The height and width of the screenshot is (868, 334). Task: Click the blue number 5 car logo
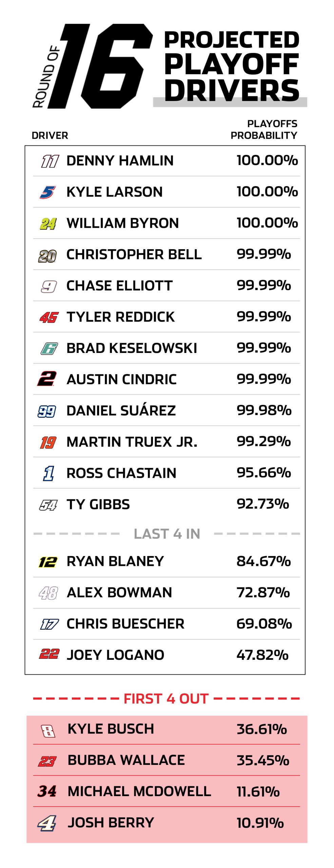point(48,192)
